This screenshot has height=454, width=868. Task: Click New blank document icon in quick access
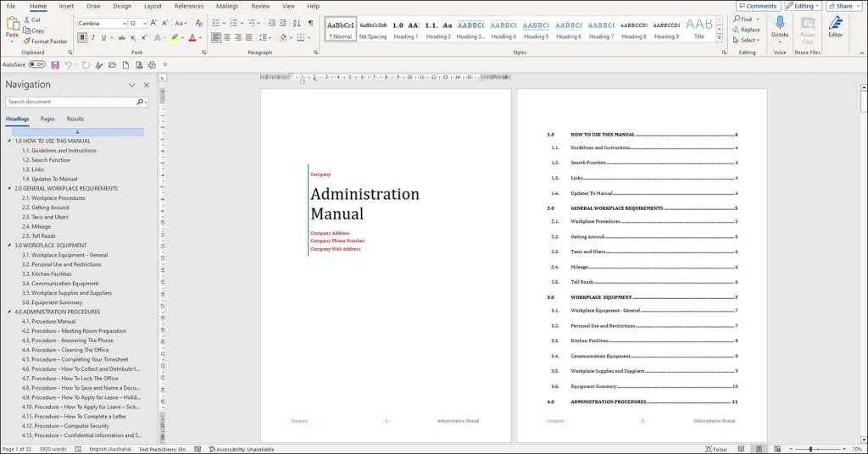point(125,64)
